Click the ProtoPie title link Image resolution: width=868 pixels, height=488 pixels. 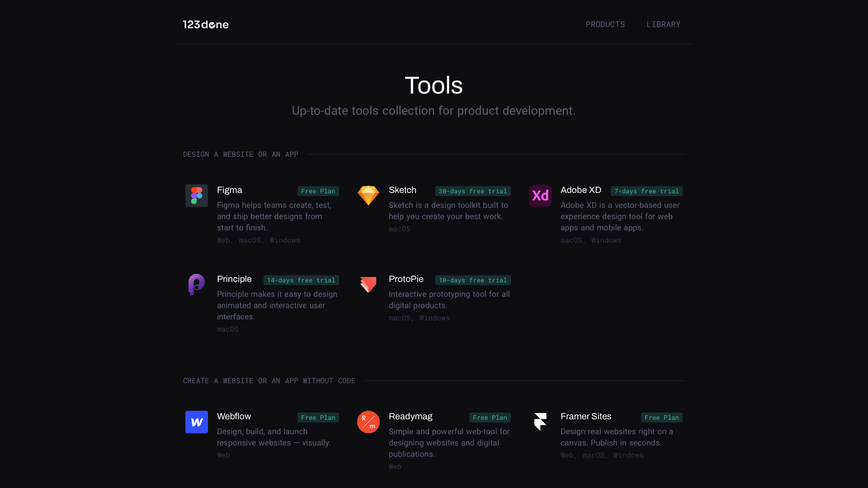(x=406, y=279)
